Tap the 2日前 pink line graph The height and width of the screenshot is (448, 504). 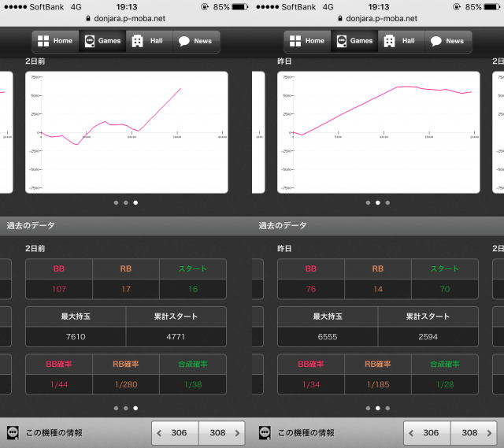(x=126, y=131)
